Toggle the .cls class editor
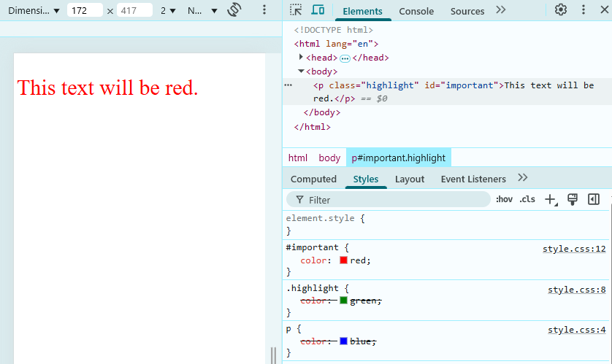This screenshot has height=364, width=612. [527, 200]
